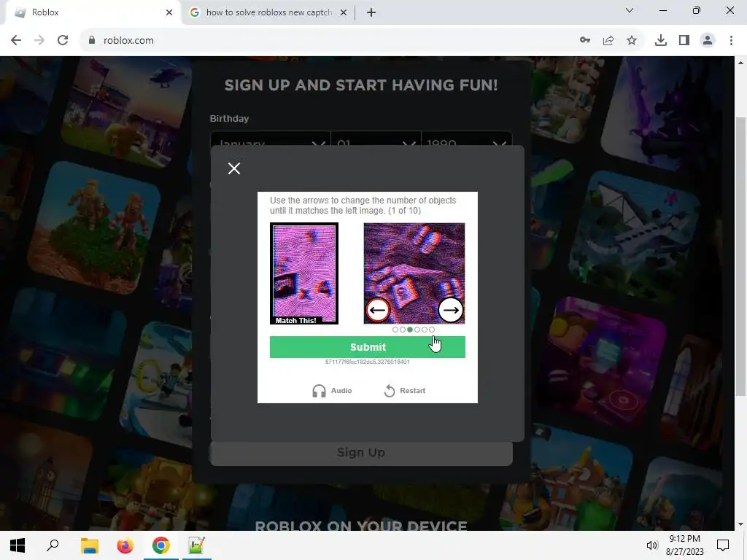
Task: Click the browser Forward arrow
Action: click(x=39, y=41)
